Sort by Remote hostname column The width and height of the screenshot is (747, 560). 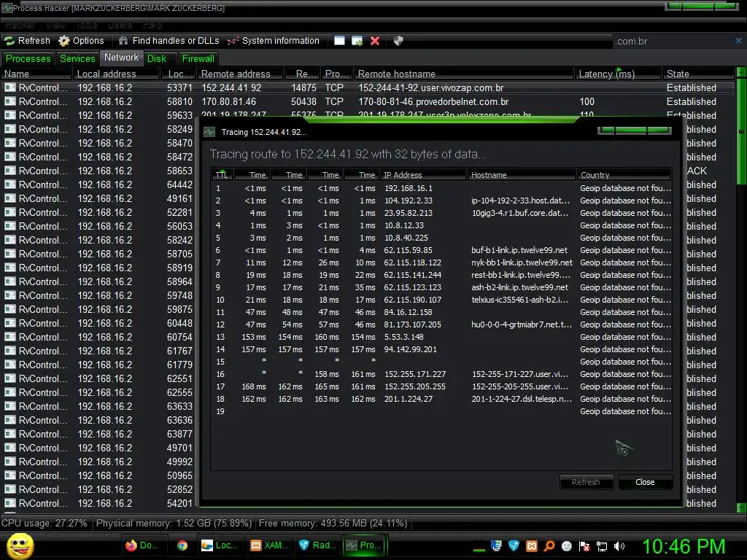[x=463, y=74]
